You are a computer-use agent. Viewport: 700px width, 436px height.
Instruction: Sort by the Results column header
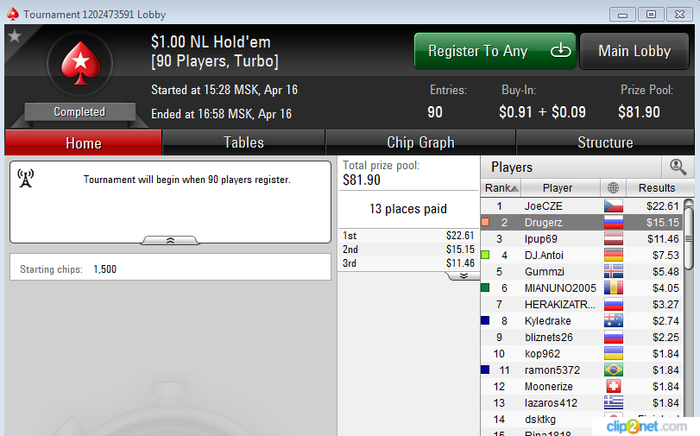click(656, 188)
